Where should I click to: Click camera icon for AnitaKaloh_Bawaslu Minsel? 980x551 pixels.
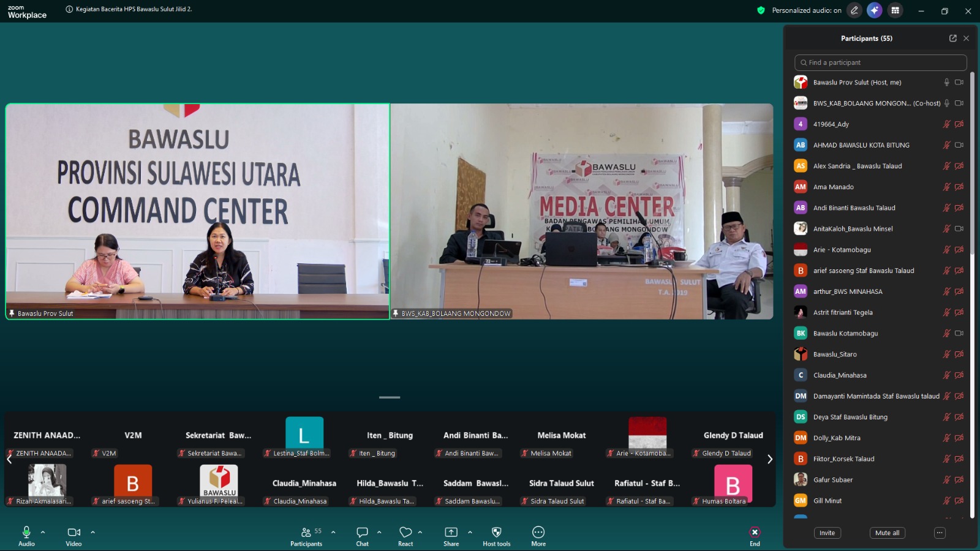pos(959,228)
